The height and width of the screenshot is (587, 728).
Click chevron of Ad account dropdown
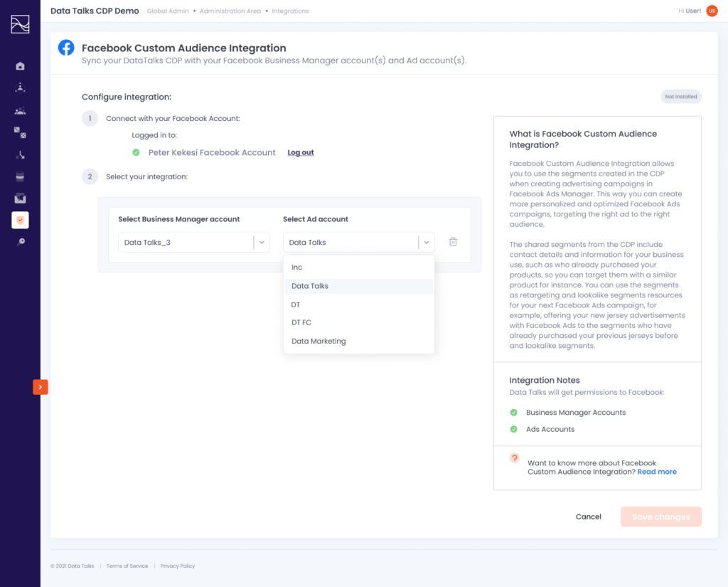427,242
